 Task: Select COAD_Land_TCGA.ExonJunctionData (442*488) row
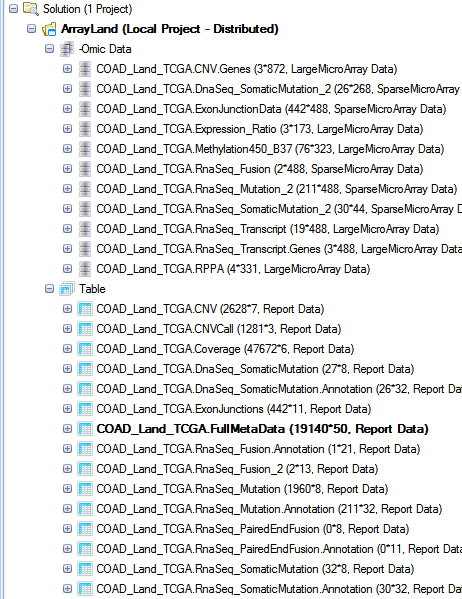pyautogui.click(x=271, y=109)
